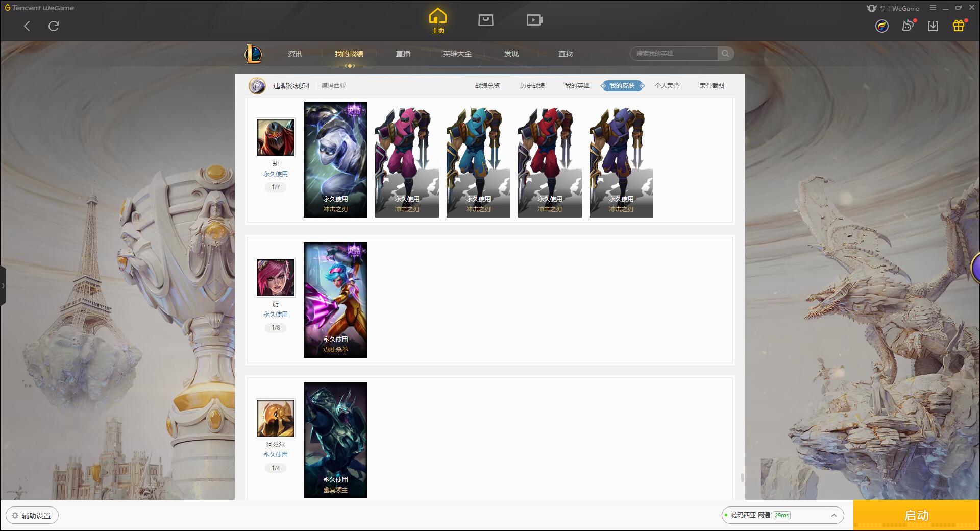980x531 pixels.
Task: Open the 霓虹杀拳 Vi skin
Action: click(335, 300)
